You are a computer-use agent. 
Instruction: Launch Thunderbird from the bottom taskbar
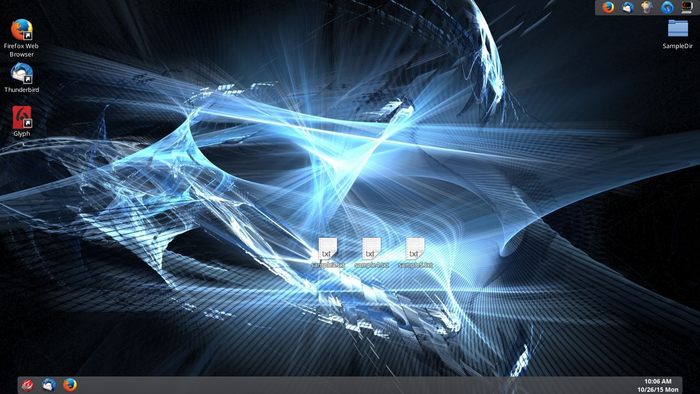point(49,385)
